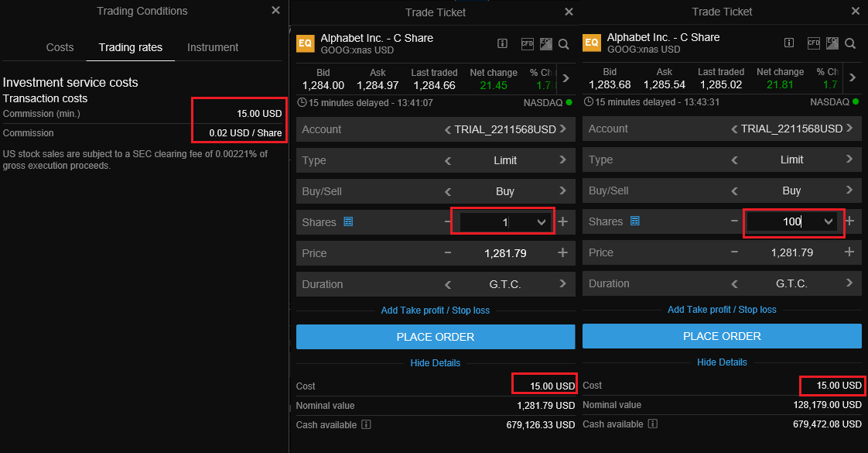This screenshot has width=868, height=453.
Task: Open instrument info icon in the 1-share ticket
Action: (503, 43)
